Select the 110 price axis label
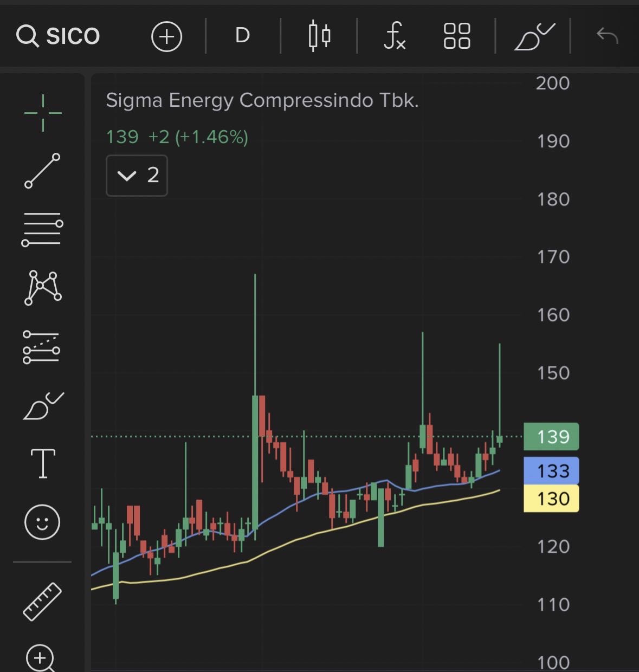This screenshot has height=672, width=639. pos(553,605)
